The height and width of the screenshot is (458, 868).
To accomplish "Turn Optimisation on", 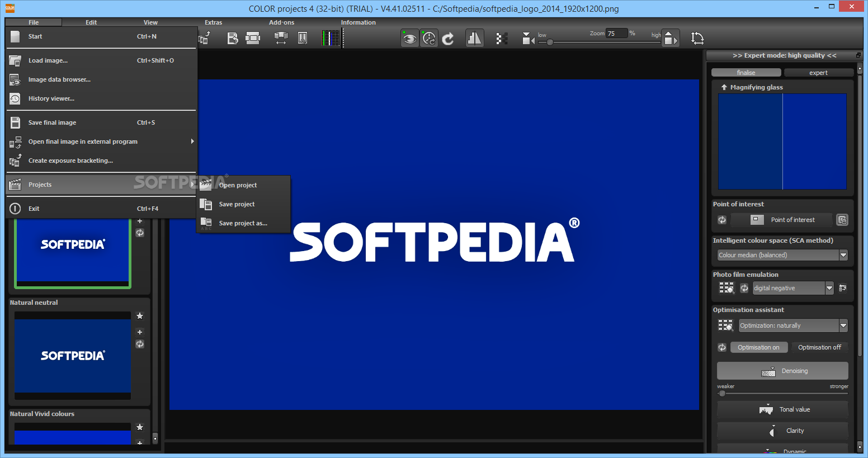I will [759, 347].
